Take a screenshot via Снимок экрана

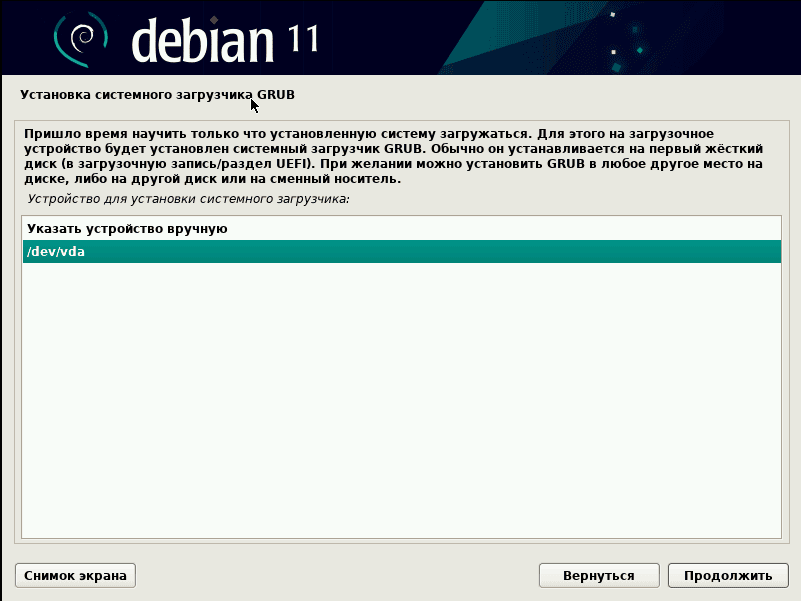point(76,575)
